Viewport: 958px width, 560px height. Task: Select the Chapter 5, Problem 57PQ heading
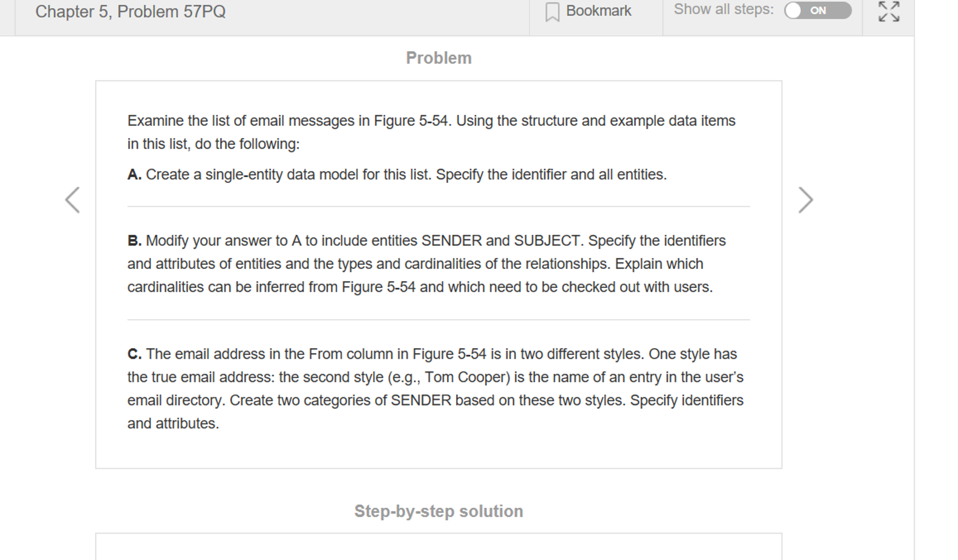coord(130,12)
